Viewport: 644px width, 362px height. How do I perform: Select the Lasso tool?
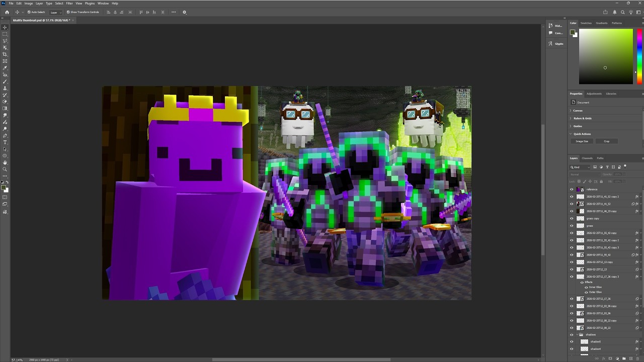pos(5,41)
